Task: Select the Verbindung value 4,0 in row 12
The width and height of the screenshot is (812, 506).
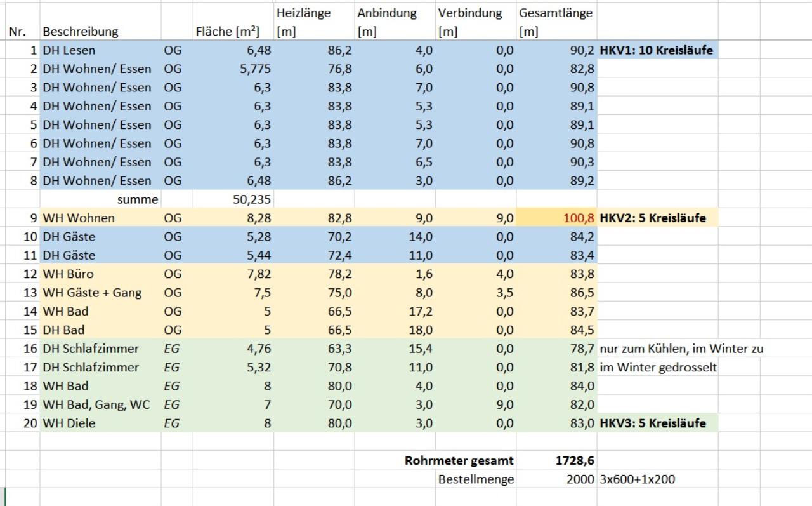Action: coord(476,274)
